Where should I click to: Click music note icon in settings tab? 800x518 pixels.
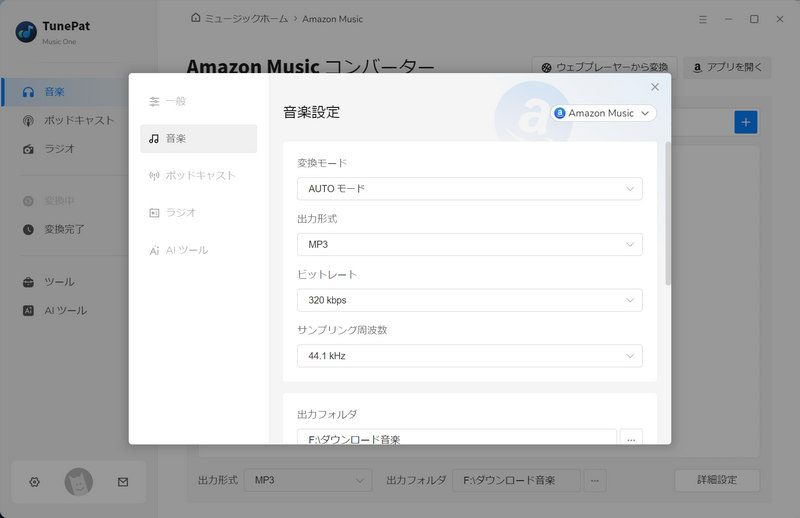tap(154, 139)
